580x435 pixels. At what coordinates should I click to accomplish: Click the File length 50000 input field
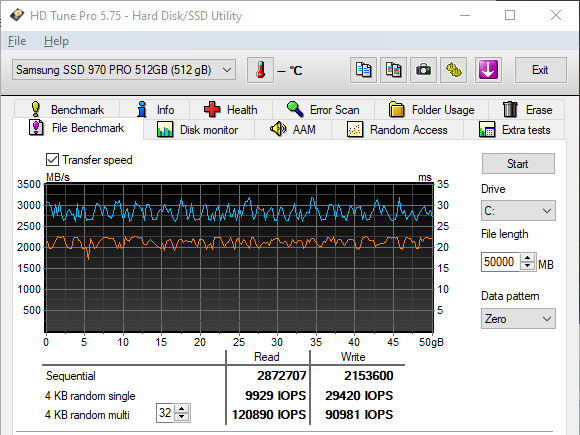pos(500,262)
